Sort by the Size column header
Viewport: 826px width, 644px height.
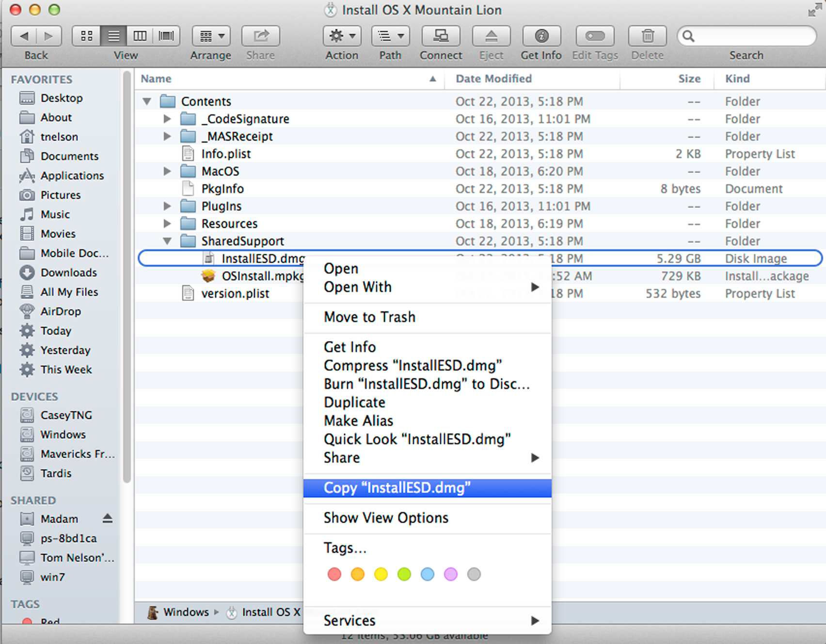[667, 79]
